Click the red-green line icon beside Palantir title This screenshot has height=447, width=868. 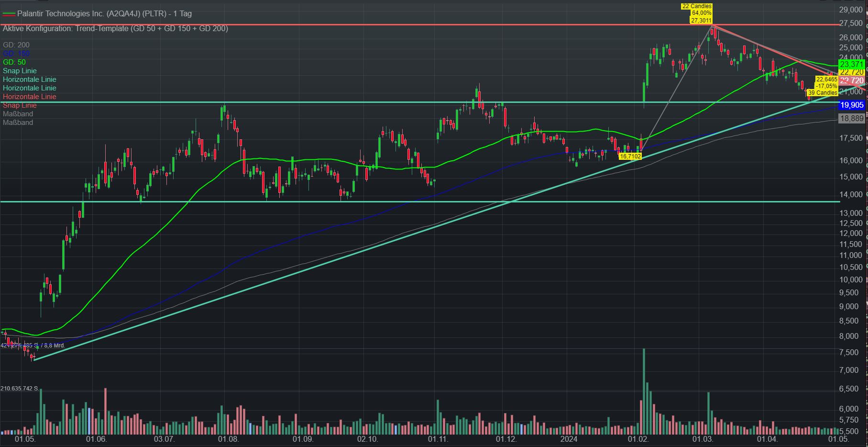tap(9, 14)
